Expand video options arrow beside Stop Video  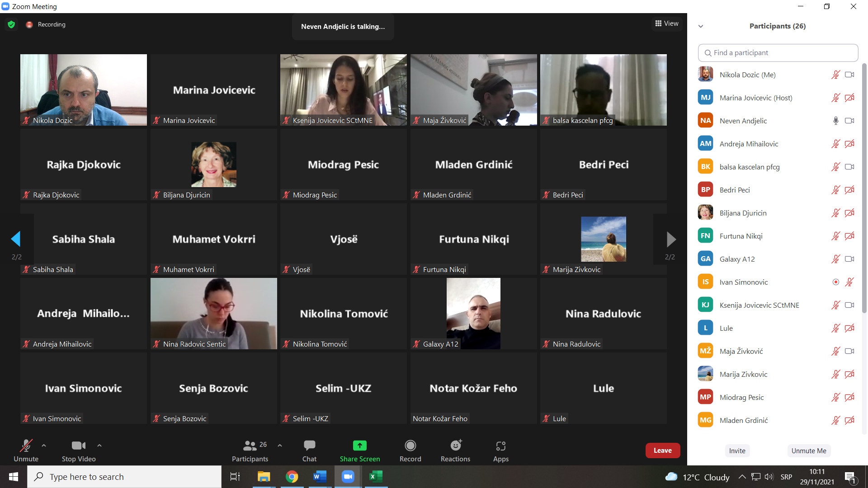[x=99, y=446]
